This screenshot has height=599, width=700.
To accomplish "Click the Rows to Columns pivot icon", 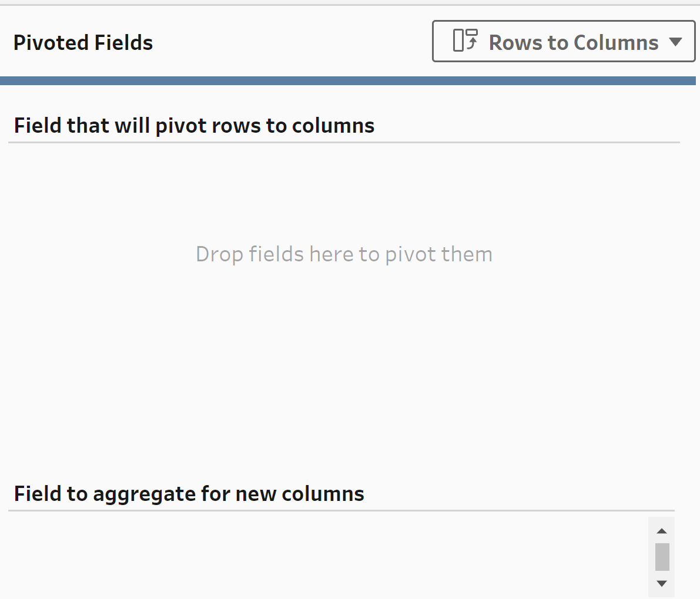I will pos(465,41).
